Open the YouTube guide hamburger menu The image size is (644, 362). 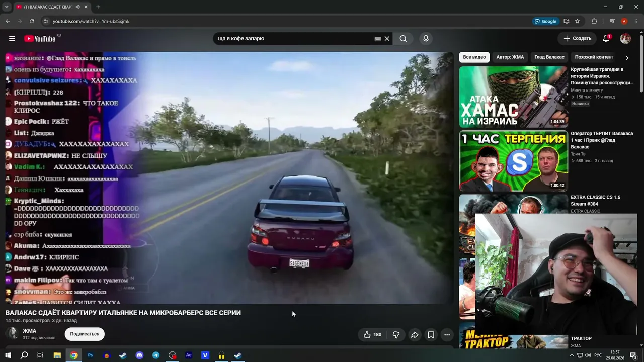12,39
